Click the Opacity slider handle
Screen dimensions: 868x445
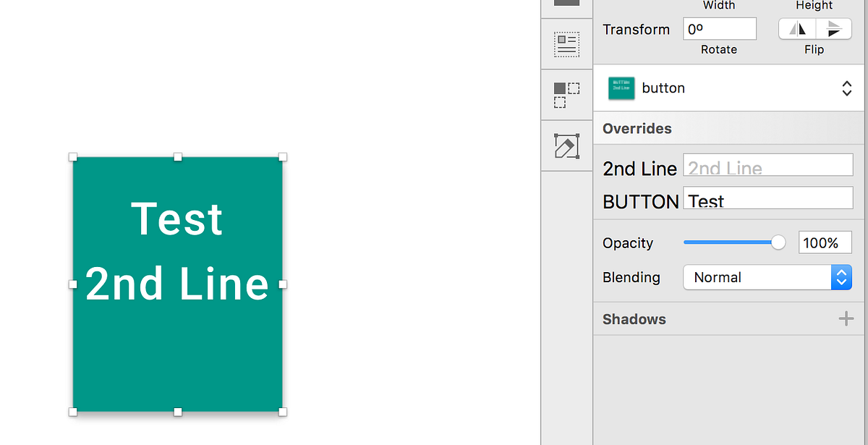click(778, 242)
